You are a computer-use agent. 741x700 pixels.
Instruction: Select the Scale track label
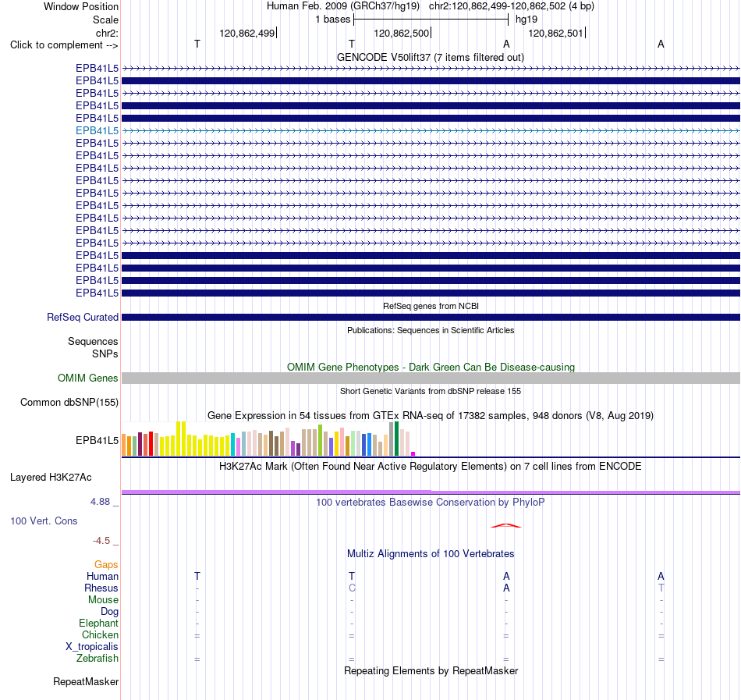click(x=105, y=20)
